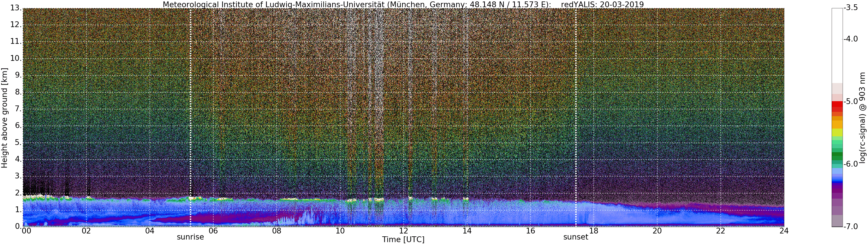
Task: Click the '13.' tick on the height axis
Action: (x=16, y=8)
